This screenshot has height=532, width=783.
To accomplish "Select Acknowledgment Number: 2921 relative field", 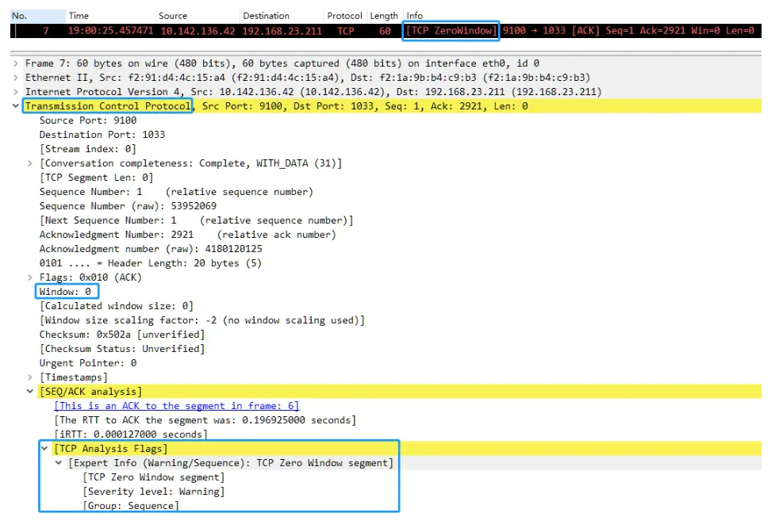I will click(x=188, y=235).
